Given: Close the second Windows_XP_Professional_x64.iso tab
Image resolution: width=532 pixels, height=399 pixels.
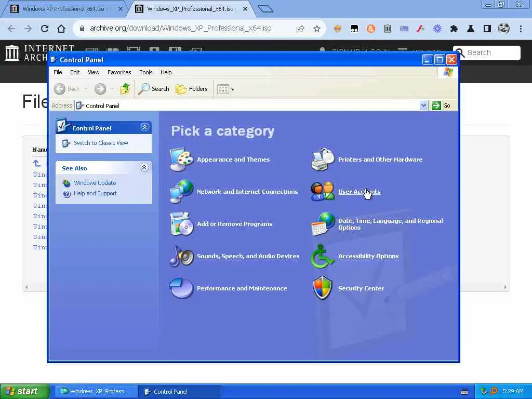Looking at the screenshot, I should [x=245, y=9].
